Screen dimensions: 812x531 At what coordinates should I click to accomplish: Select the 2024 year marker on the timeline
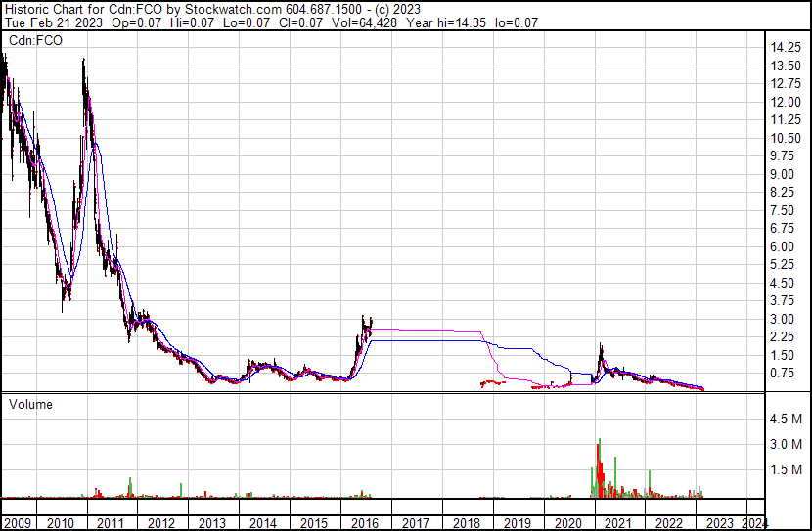click(x=755, y=523)
